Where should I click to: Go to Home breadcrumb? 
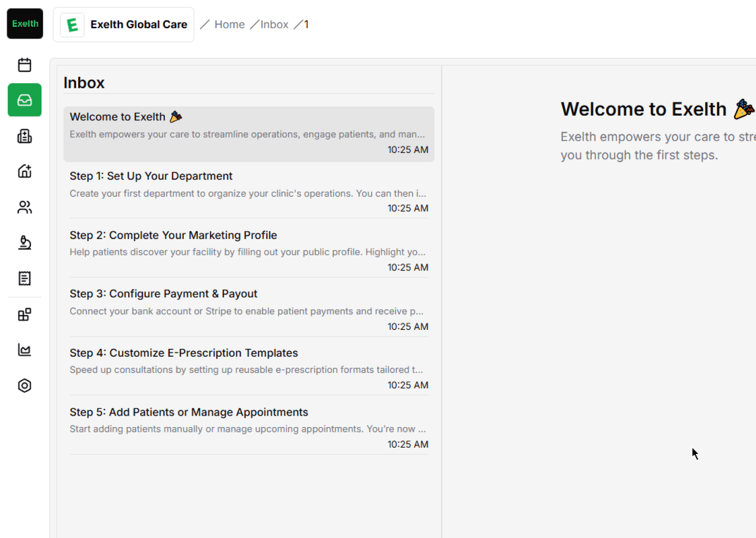pyautogui.click(x=229, y=25)
